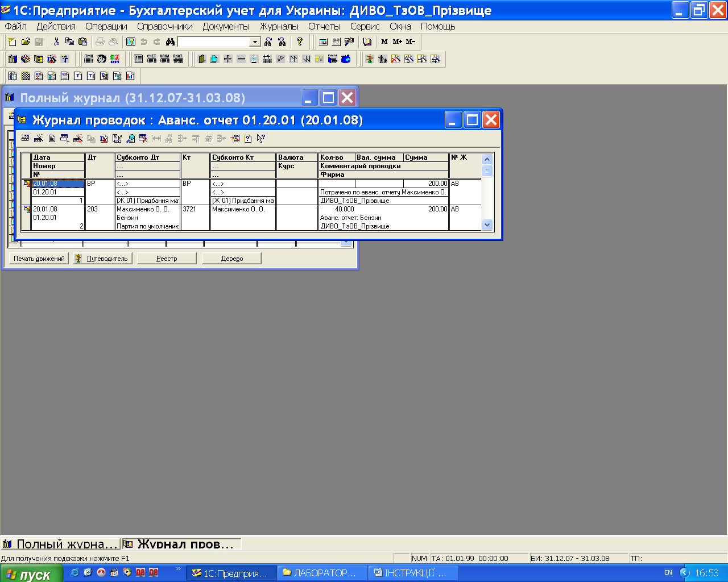Open the Отчеты menu
The image size is (728, 582).
[325, 26]
